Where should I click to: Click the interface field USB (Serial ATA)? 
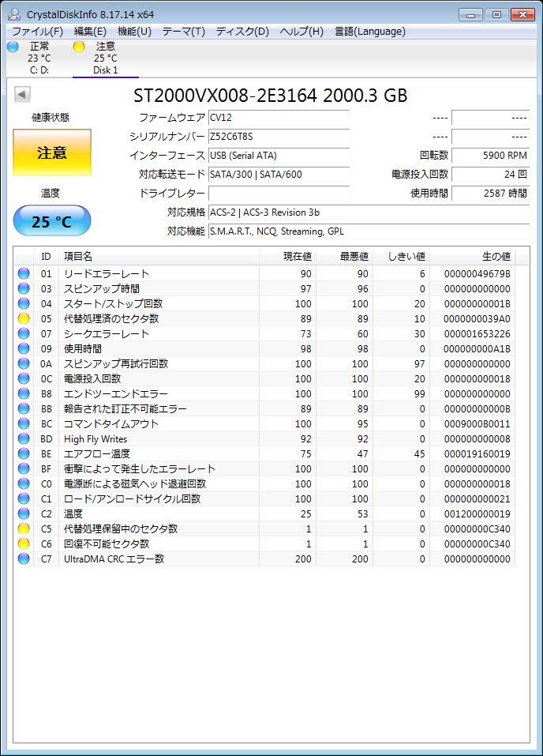pyautogui.click(x=279, y=156)
